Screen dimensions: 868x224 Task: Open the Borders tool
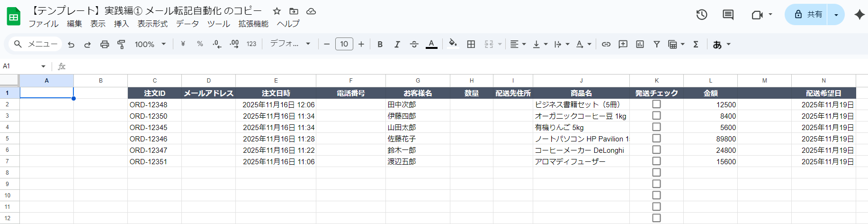(471, 44)
